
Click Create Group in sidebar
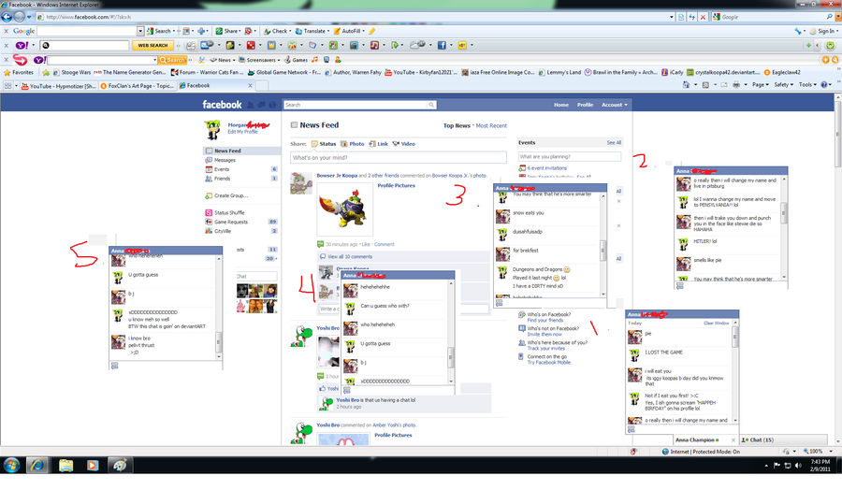pyautogui.click(x=231, y=195)
